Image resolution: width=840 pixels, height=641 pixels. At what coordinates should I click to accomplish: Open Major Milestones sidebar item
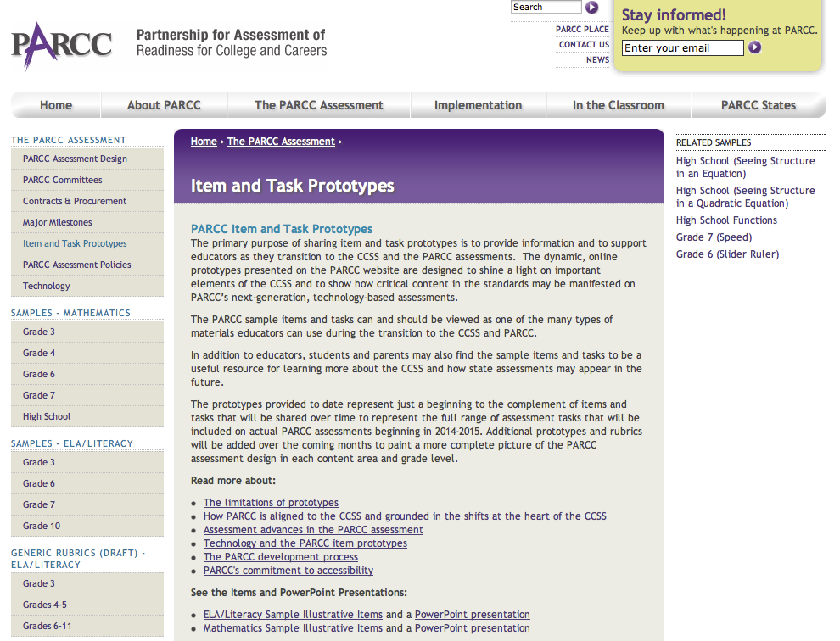click(87, 222)
